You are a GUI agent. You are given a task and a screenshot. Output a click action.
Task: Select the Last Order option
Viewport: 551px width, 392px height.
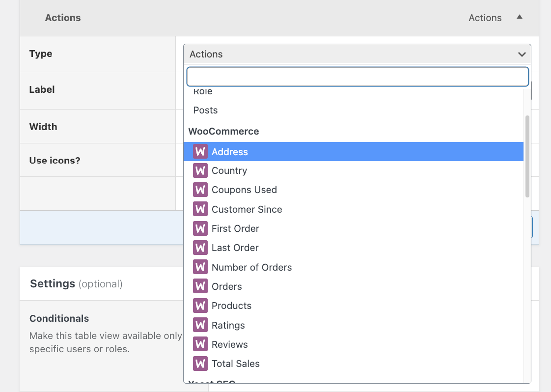(x=235, y=248)
